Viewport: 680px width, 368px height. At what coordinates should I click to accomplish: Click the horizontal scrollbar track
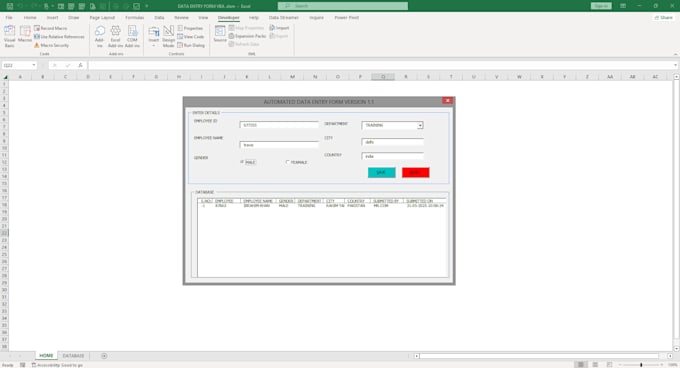click(538, 356)
